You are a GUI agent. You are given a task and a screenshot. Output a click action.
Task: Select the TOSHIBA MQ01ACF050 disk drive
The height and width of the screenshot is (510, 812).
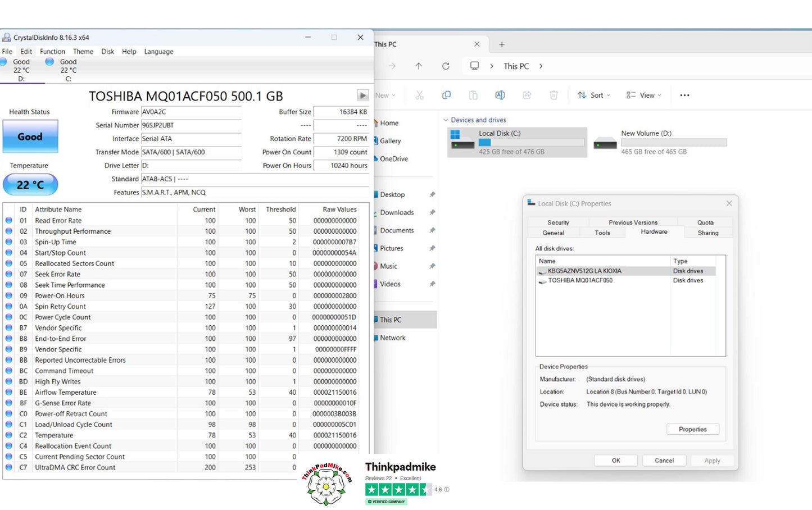click(627, 280)
